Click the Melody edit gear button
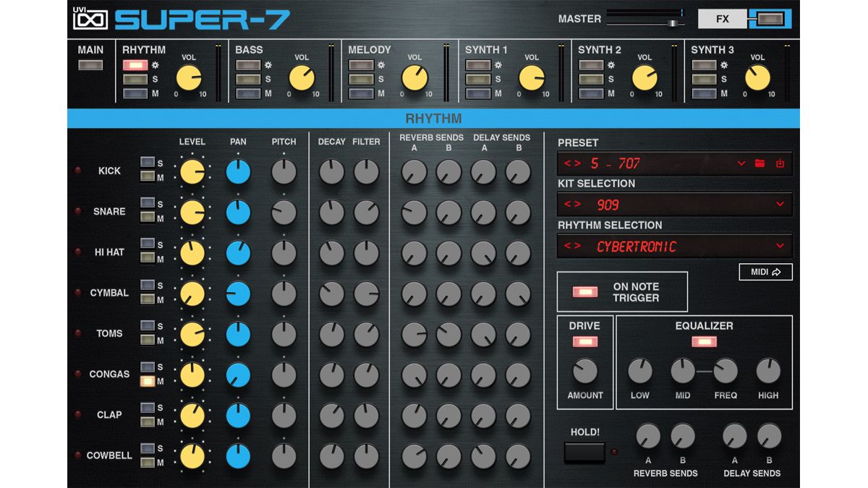Screen dimensions: 868x488 coord(381,65)
